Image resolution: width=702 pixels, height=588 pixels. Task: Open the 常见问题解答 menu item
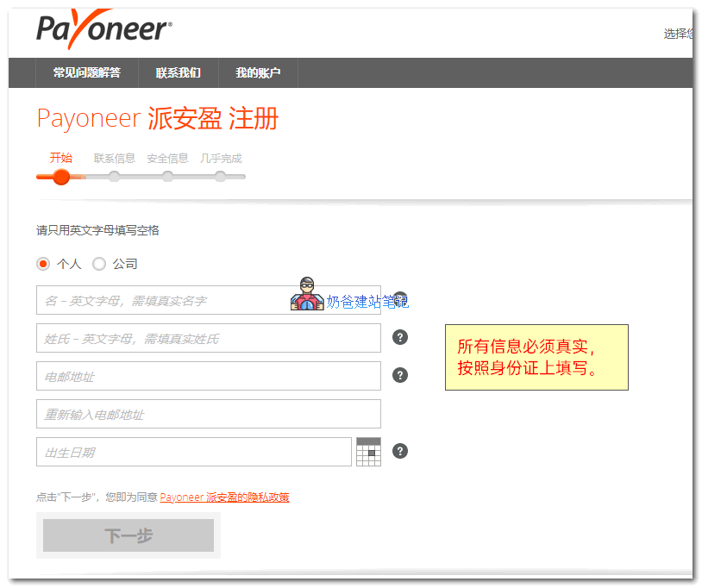[86, 73]
